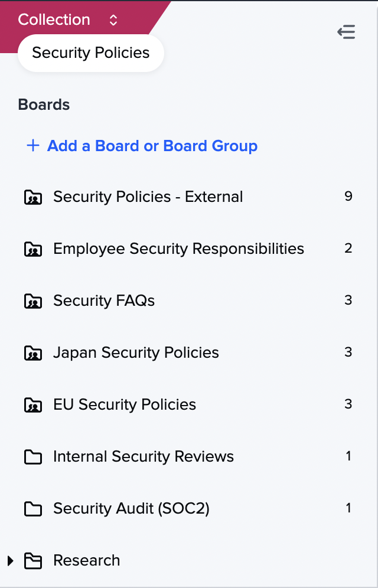Click Add a Board or Board Group
Screen dimensions: 378x588
pyautogui.click(x=152, y=146)
